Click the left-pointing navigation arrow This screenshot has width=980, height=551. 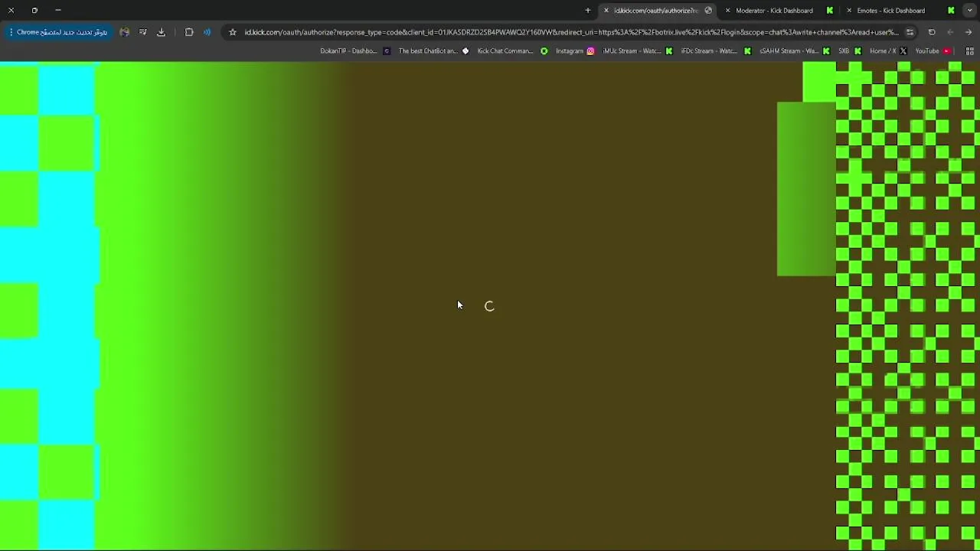[x=950, y=32]
